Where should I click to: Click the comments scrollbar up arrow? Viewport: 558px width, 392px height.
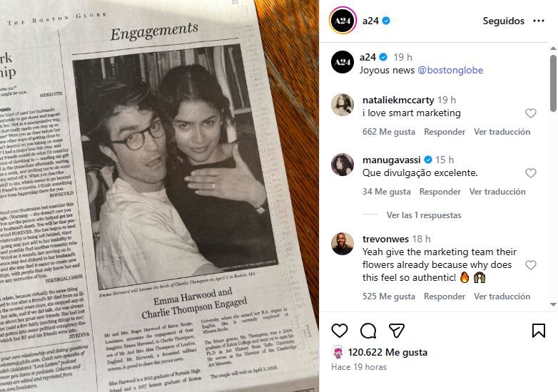coord(553,48)
